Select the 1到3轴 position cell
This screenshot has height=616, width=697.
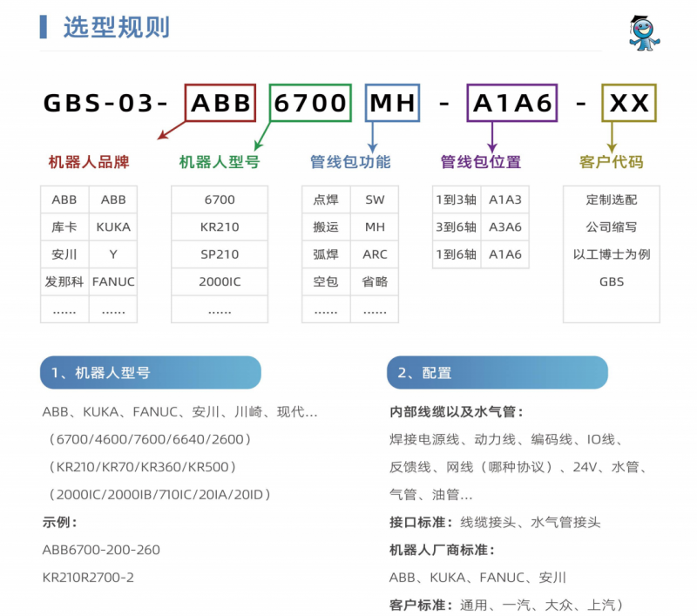coord(457,200)
